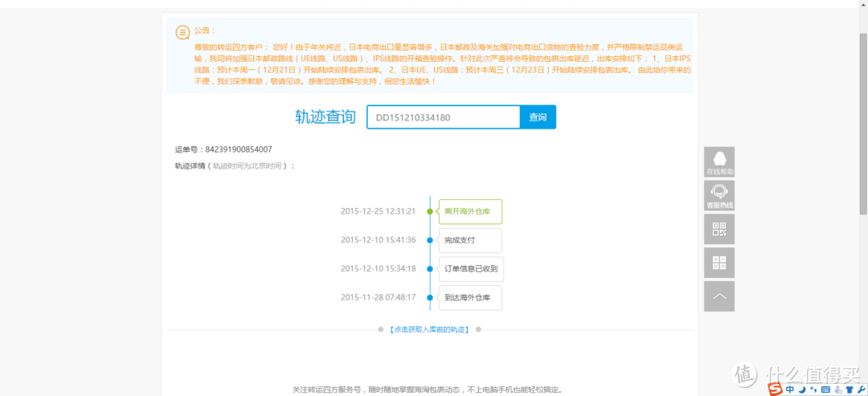Select the 完成支付 tracking status box
Image resolution: width=868 pixels, height=396 pixels.
[x=470, y=240]
